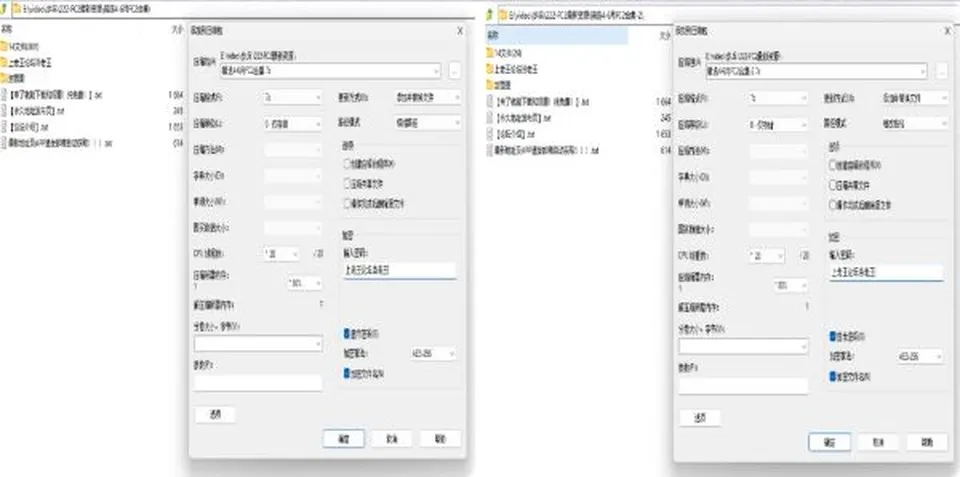The image size is (960, 477).
Task: Tick 'Delete files after compression' checkbox in left dialog
Action: coord(347,203)
